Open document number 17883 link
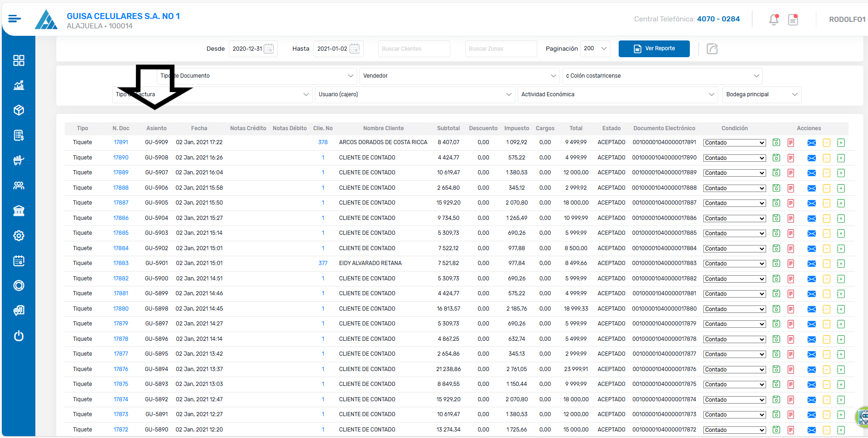Viewport: 868px width, 438px height. (x=121, y=263)
